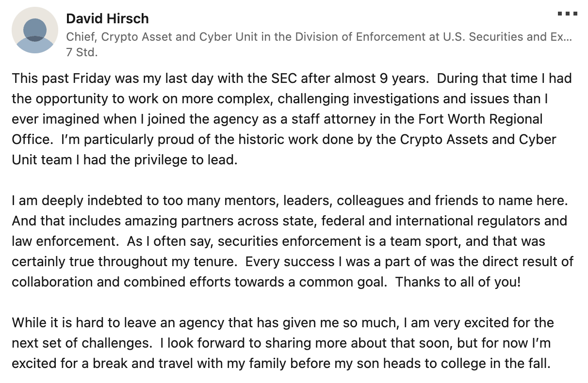Click 'Unit team I had the privilege to lead.'
This screenshot has height=383, width=588.
pos(125,160)
